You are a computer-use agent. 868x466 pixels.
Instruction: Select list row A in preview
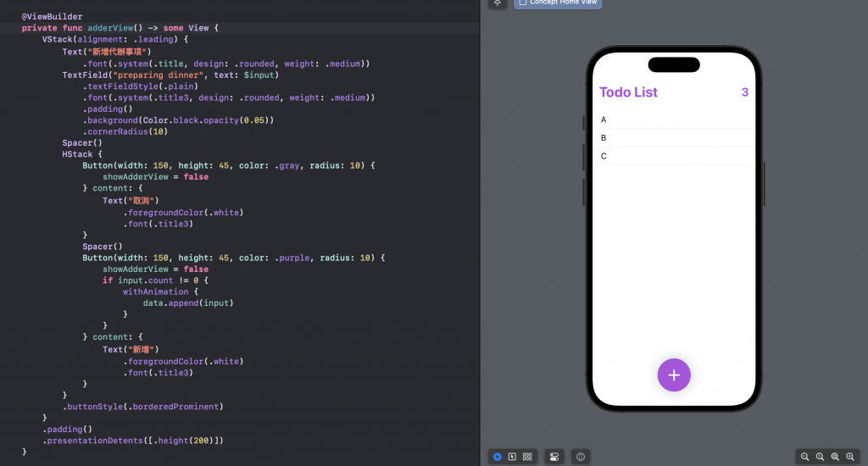click(x=674, y=119)
